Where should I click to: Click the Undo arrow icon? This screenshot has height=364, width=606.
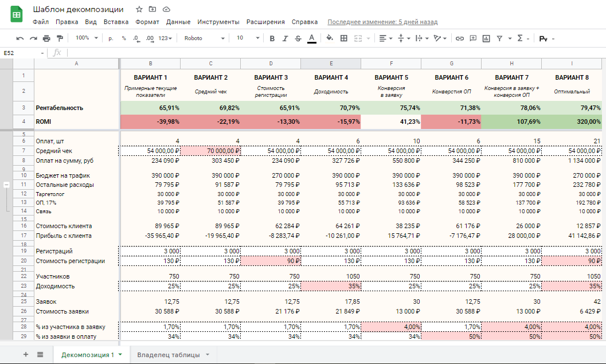pos(20,38)
